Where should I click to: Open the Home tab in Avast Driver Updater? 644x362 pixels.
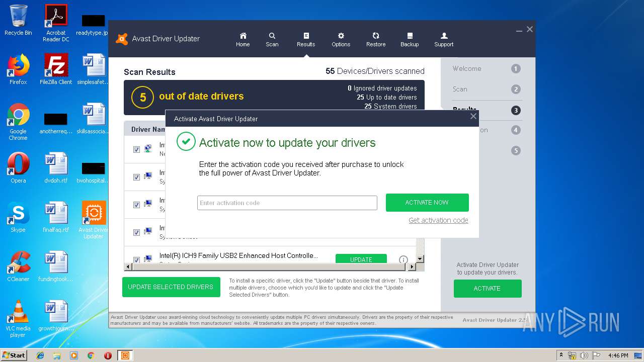243,40
